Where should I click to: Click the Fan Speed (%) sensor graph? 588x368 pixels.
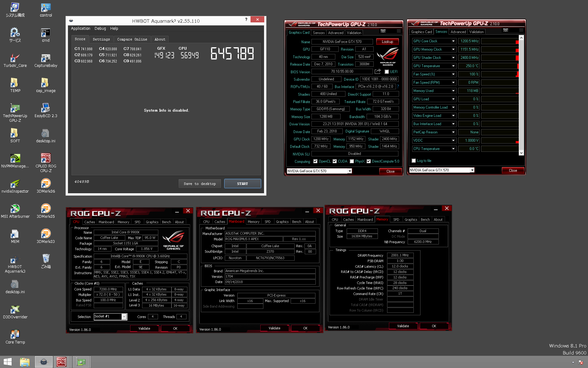click(x=500, y=74)
